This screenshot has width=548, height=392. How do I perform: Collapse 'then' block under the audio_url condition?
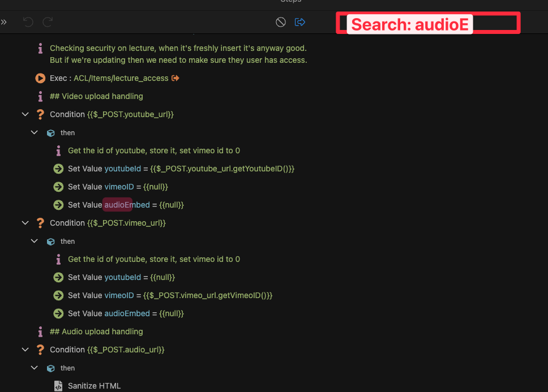(x=34, y=368)
